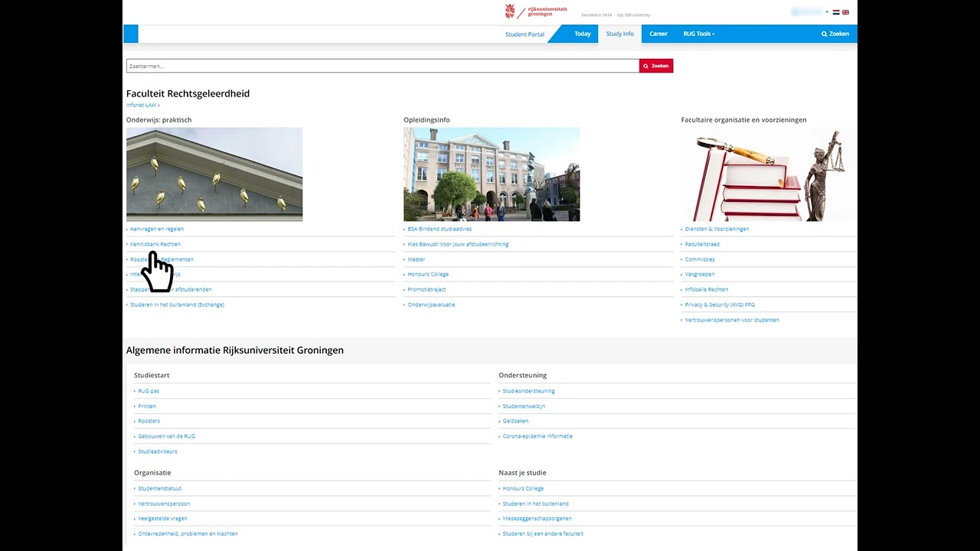This screenshot has width=980, height=551.
Task: Open the Onderwijsevaluatie link
Action: (431, 305)
